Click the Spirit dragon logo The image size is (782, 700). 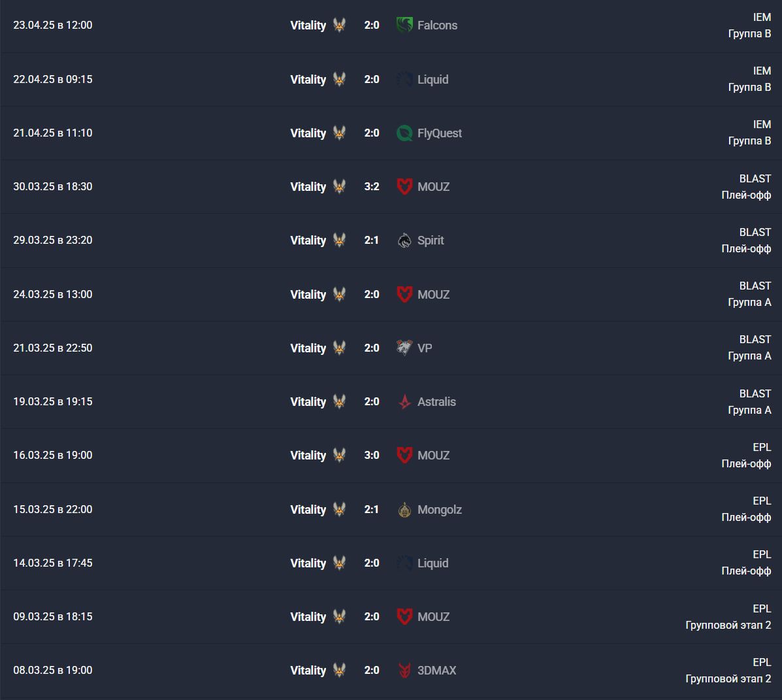tap(404, 240)
